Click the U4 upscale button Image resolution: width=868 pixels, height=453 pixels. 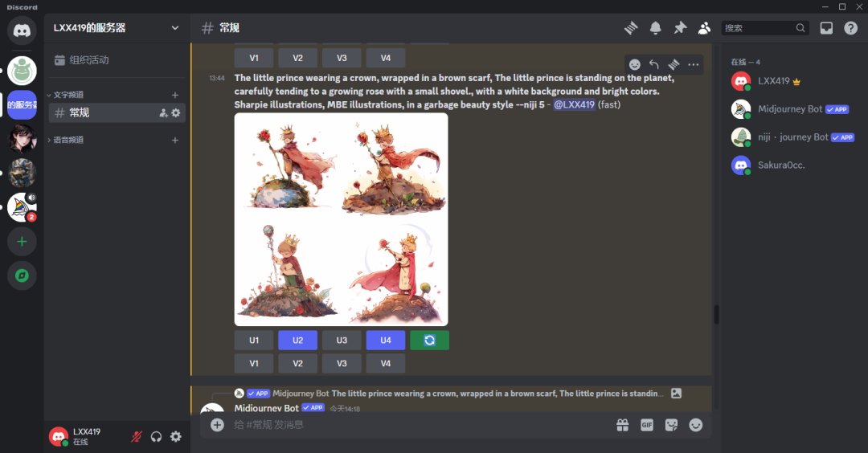(x=386, y=341)
